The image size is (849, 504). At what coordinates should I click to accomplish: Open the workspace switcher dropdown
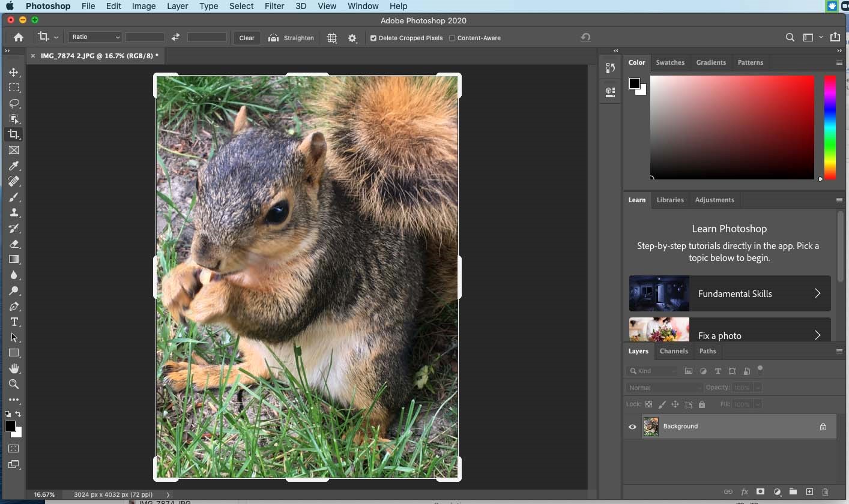tap(812, 37)
